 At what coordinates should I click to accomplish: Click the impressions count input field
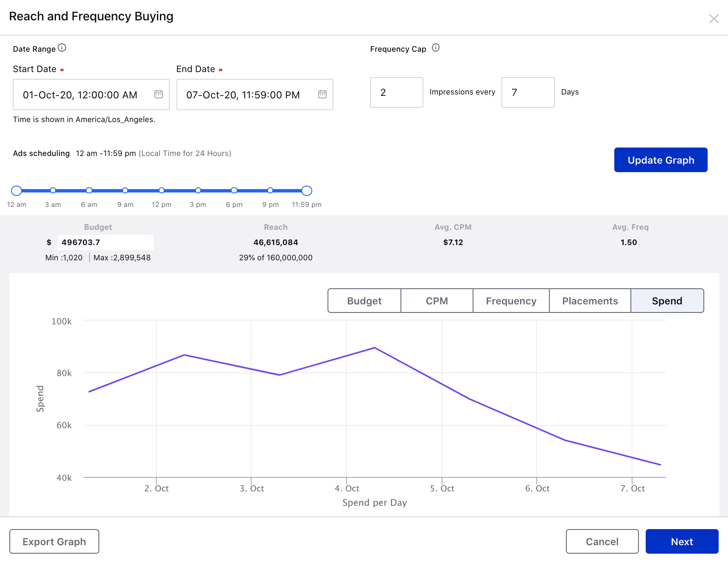[x=397, y=92]
